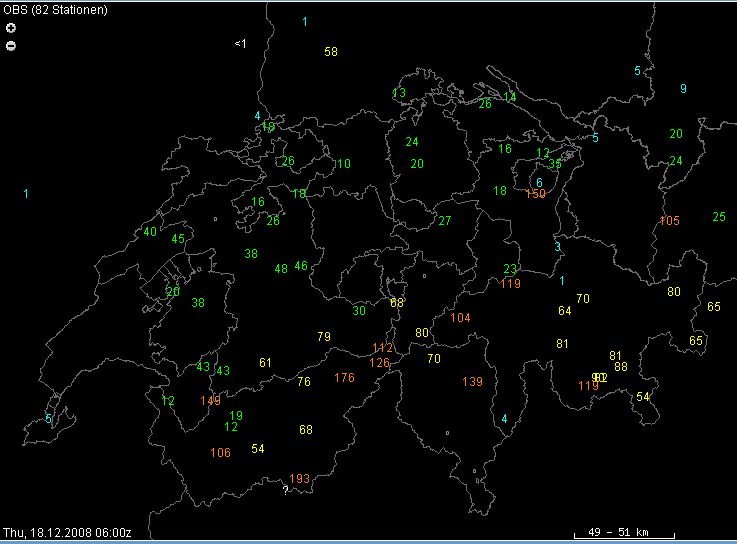Image resolution: width=737 pixels, height=544 pixels.
Task: Select the orange station value 105
Action: point(669,221)
